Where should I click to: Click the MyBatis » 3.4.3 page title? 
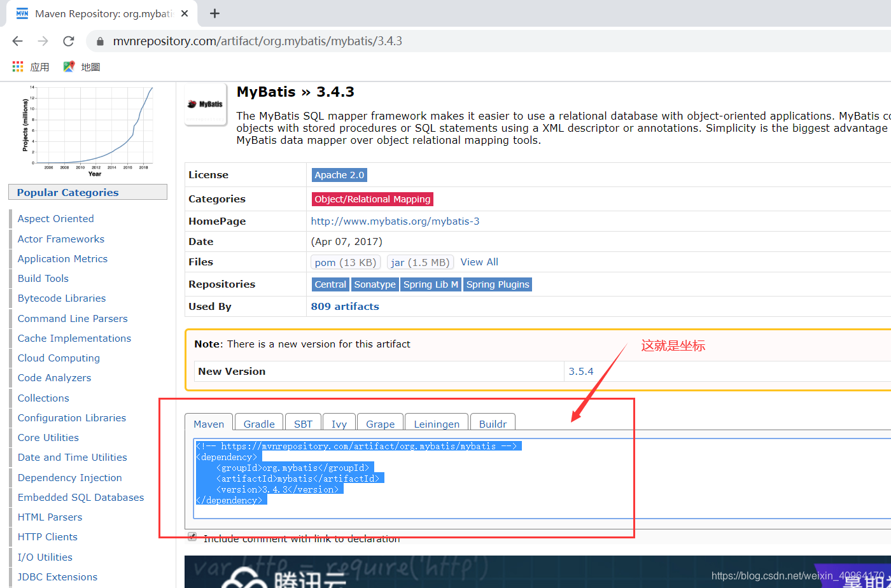click(295, 92)
